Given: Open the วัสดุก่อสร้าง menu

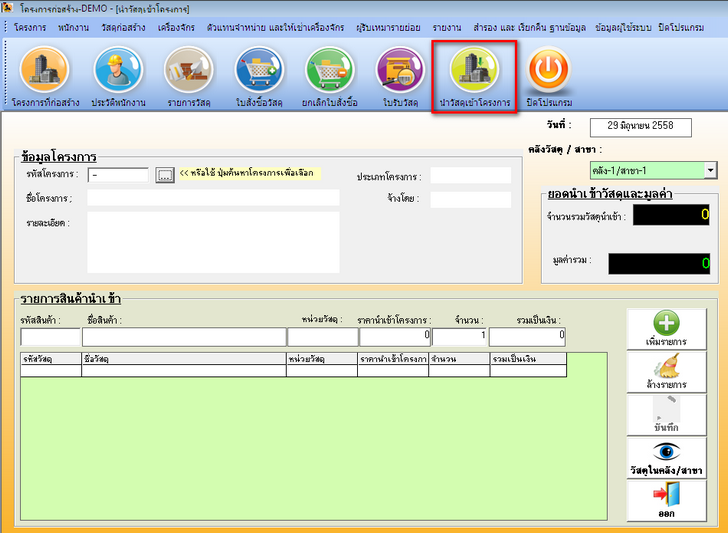Looking at the screenshot, I should pos(123,27).
